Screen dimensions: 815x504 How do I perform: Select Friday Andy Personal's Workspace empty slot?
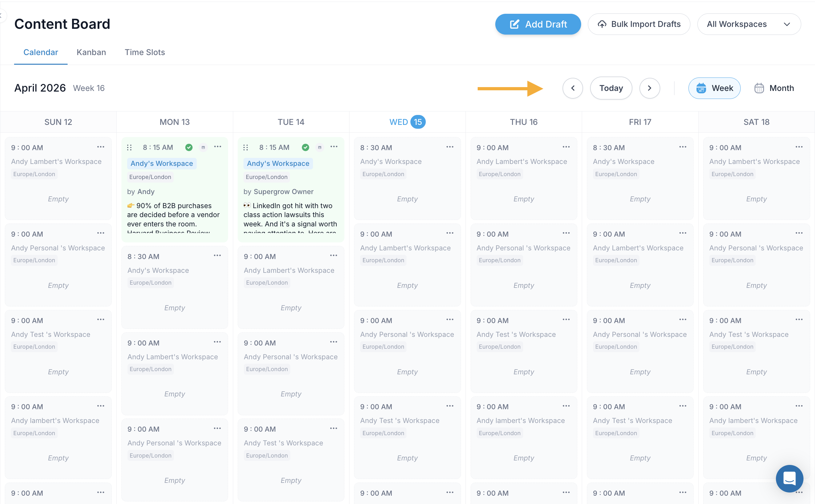pyautogui.click(x=640, y=351)
